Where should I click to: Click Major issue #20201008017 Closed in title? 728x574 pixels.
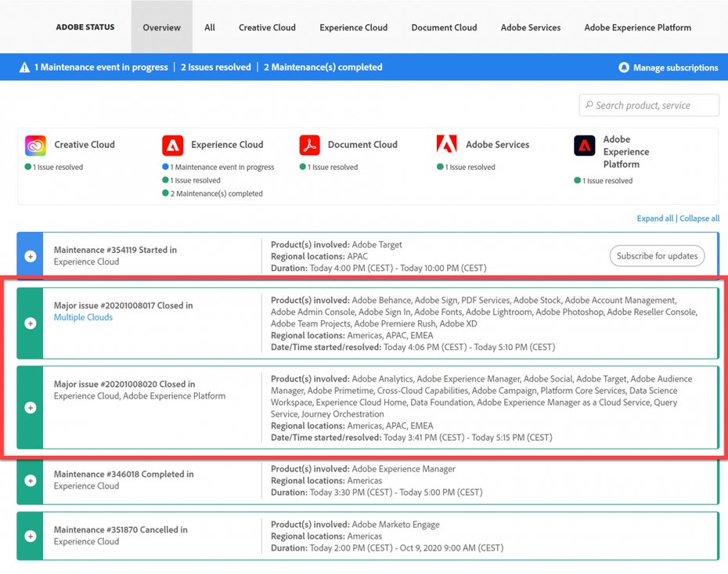(x=123, y=305)
